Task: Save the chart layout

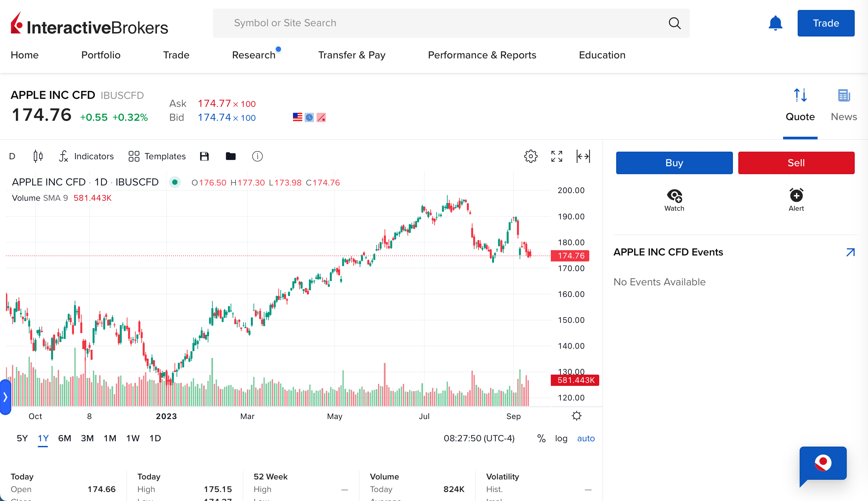Action: coord(204,156)
